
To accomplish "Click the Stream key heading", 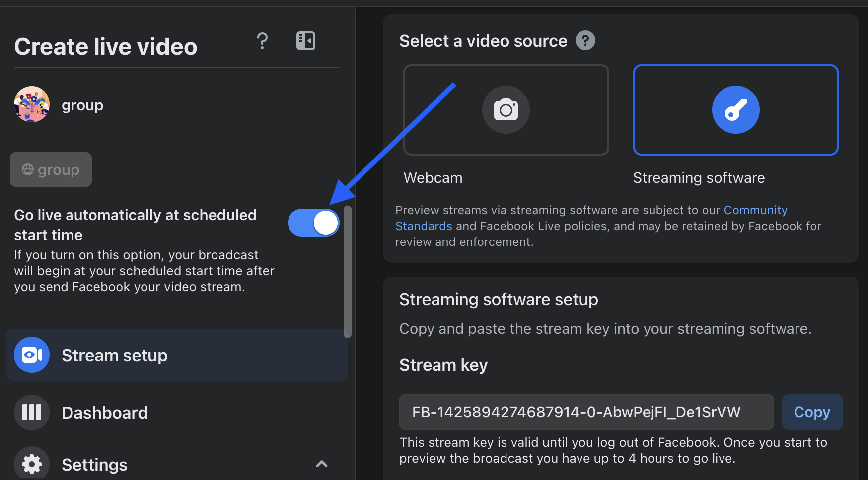I will (443, 365).
